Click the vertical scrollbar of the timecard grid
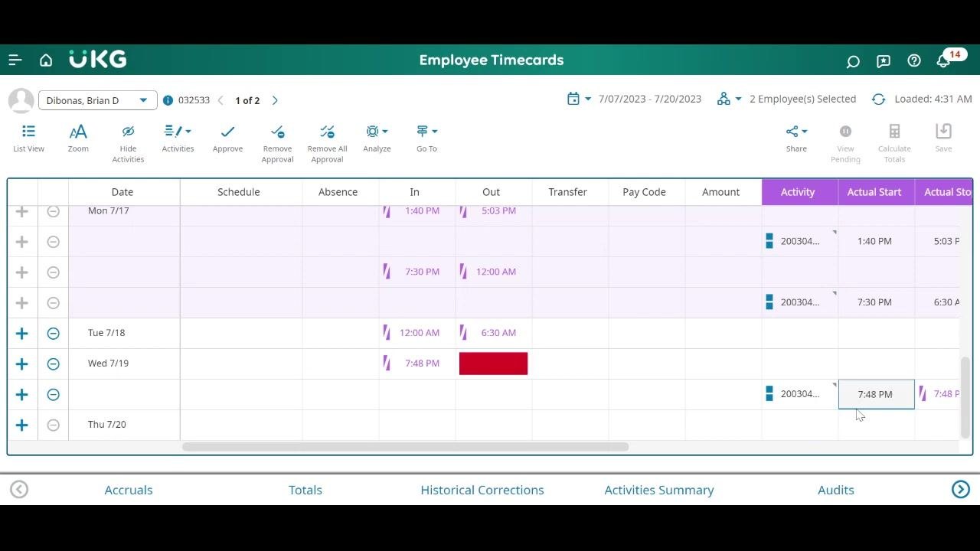Screen dimensions: 980x551 point(965,397)
